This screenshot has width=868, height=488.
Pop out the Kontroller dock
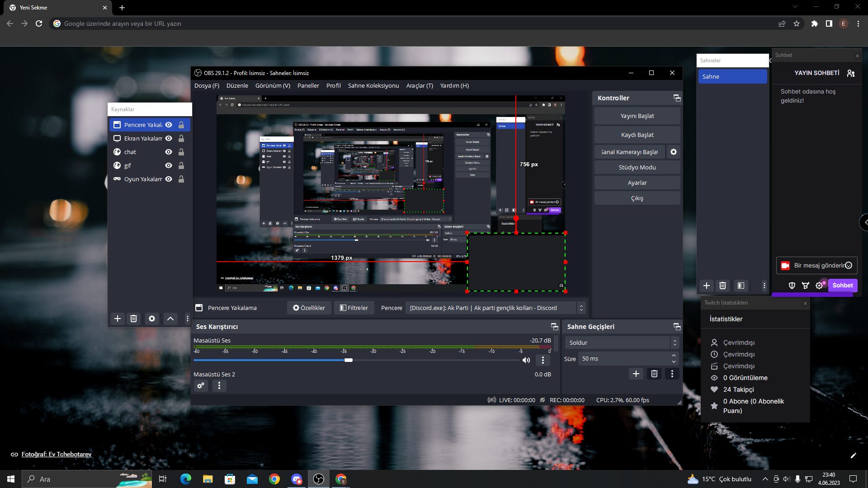coord(677,98)
